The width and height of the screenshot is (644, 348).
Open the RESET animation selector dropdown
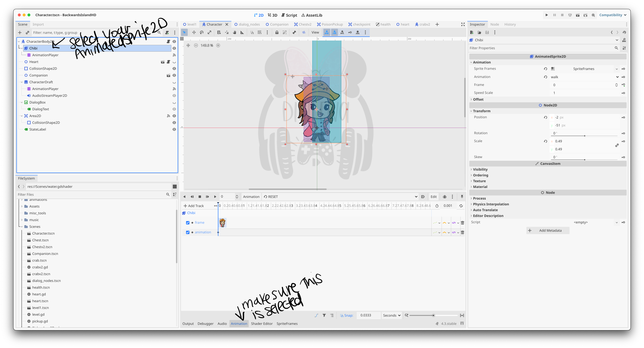(x=340, y=197)
